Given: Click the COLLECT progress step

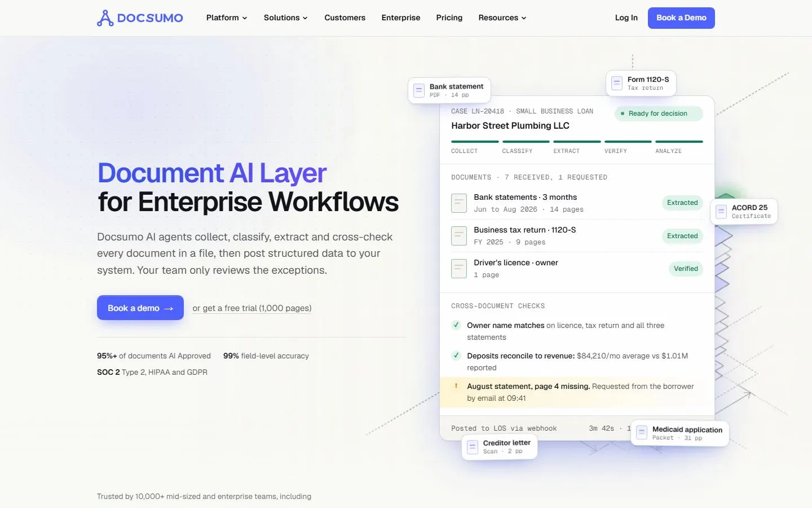Looking at the screenshot, I should click(475, 146).
